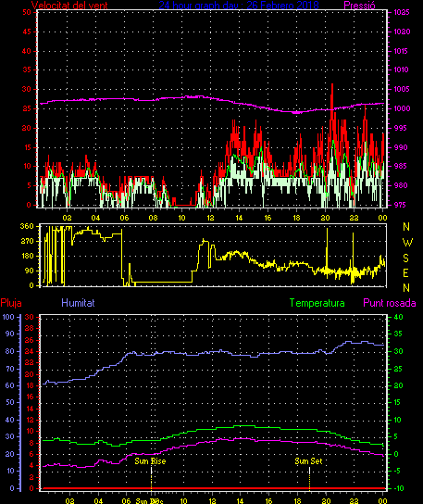
Task: Click the 40 value on temperature axis
Action: pos(398,317)
